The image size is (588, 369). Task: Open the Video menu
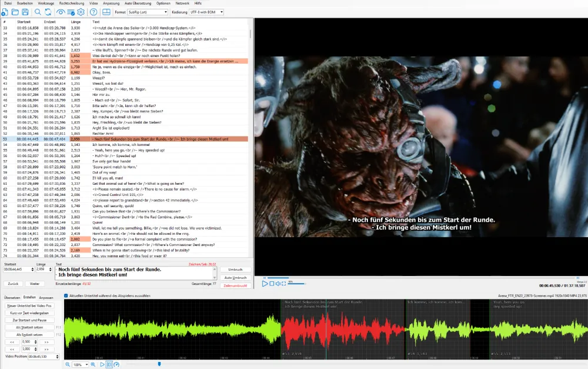(x=95, y=2)
